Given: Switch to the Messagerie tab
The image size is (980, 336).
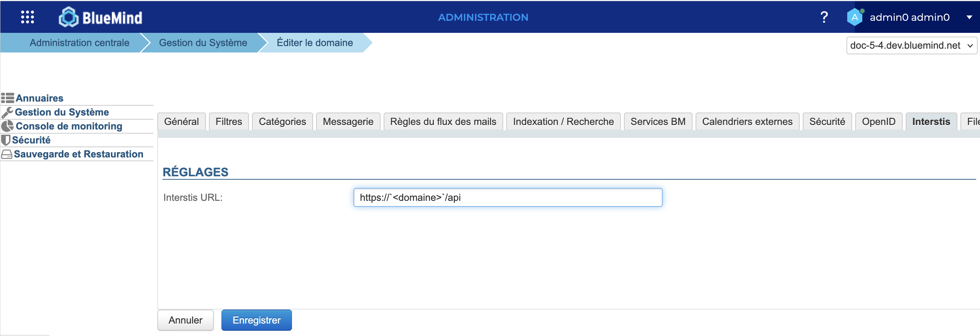Looking at the screenshot, I should [x=348, y=122].
